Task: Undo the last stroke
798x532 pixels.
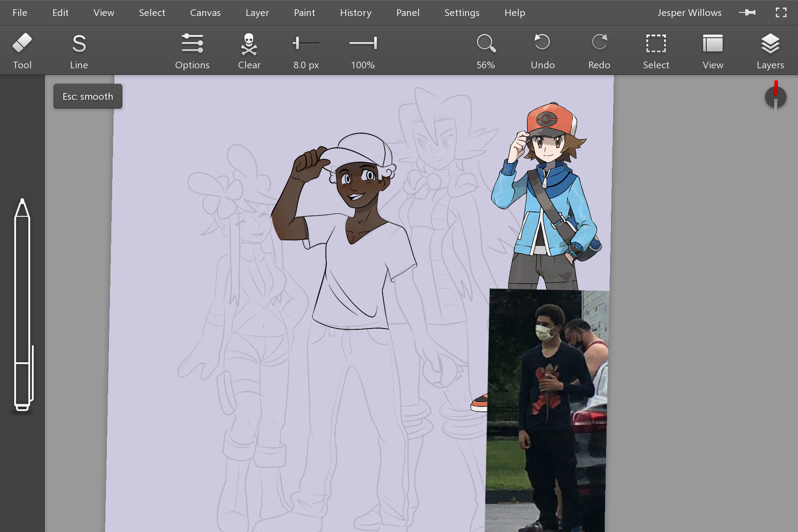Action: [542, 43]
